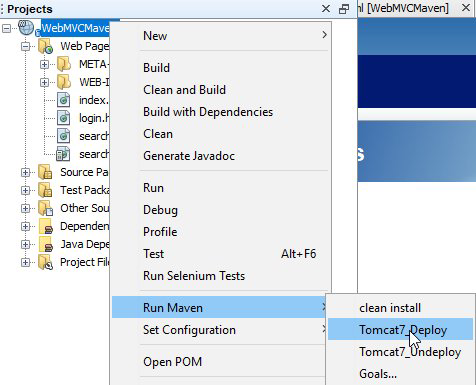Click the Java Dependencies folder icon
The height and width of the screenshot is (385, 476).
[46, 244]
